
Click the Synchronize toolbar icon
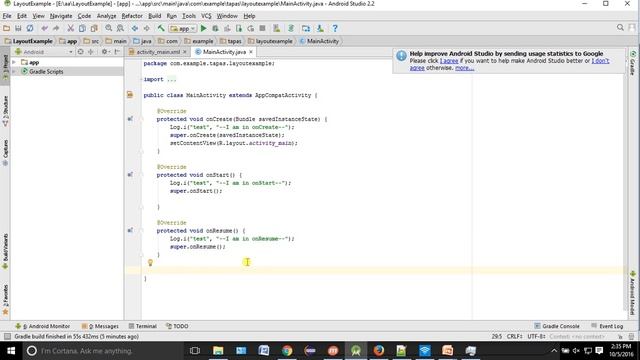click(30, 29)
